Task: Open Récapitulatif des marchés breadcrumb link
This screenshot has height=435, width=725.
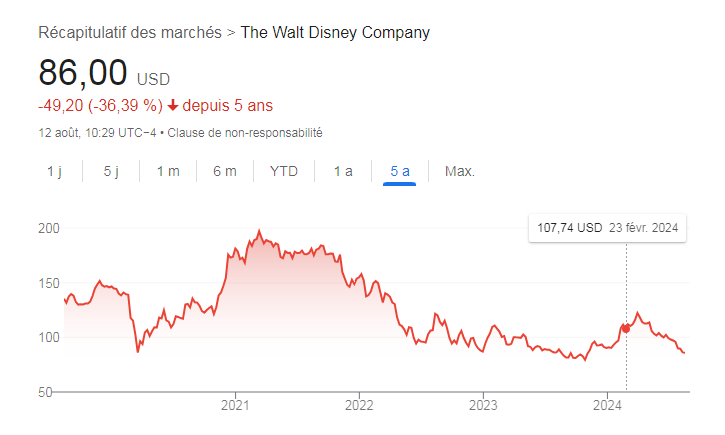Action: point(130,33)
